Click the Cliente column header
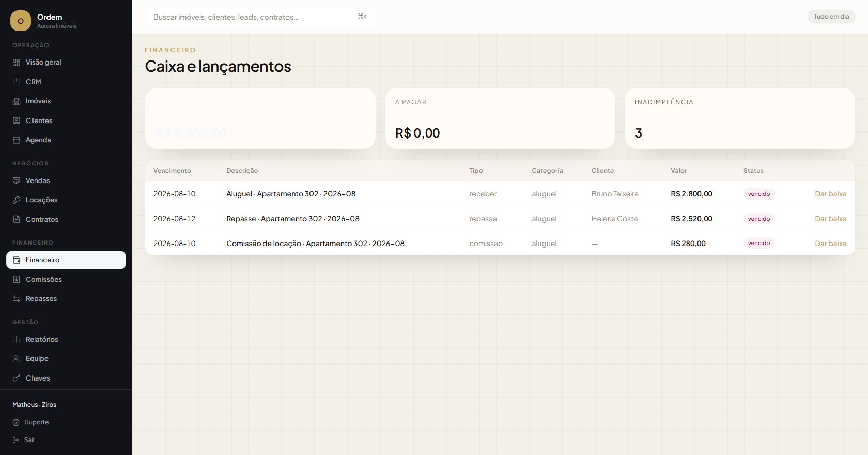 click(x=603, y=171)
